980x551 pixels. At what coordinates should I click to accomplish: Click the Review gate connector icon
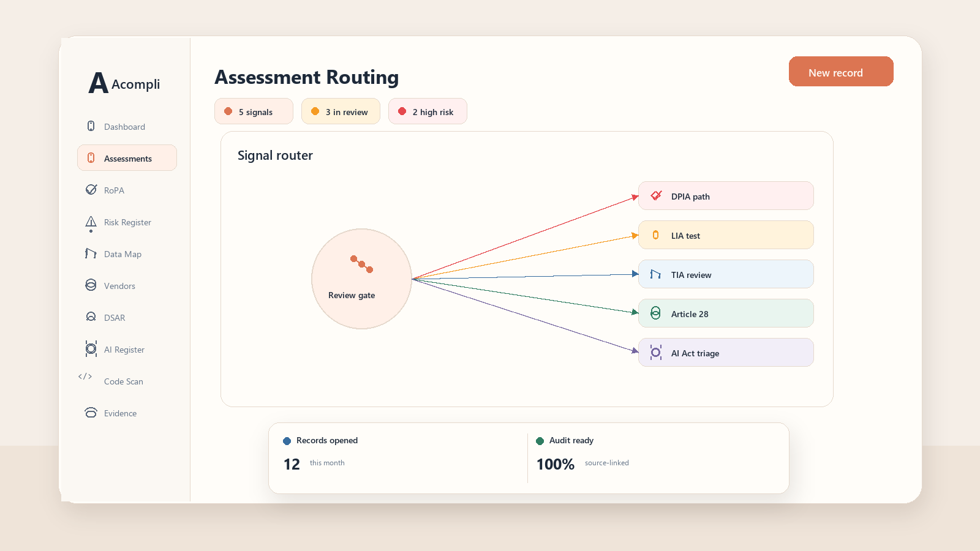361,264
